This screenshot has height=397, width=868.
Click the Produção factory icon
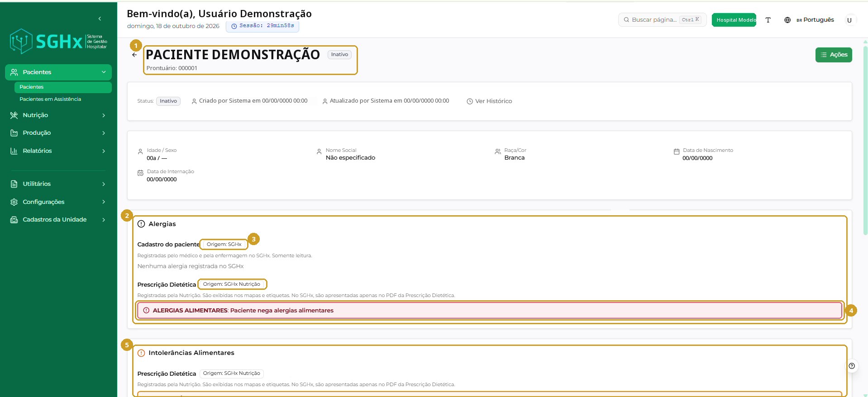[14, 133]
